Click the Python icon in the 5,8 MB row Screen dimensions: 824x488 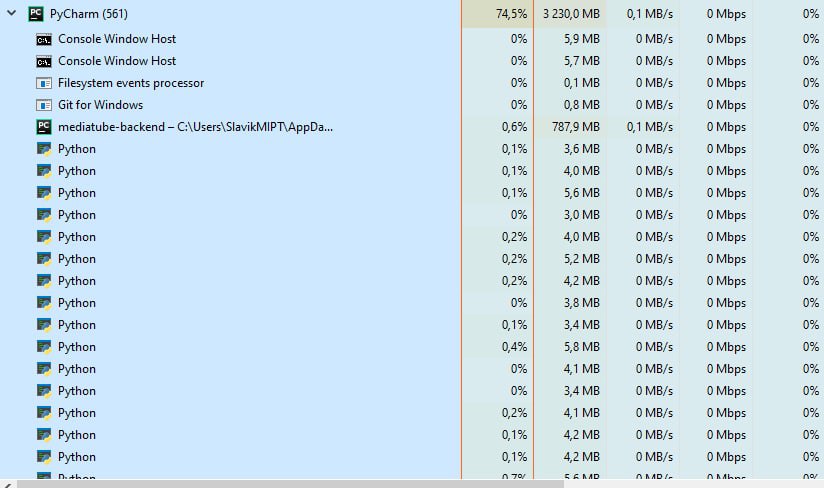coord(44,347)
